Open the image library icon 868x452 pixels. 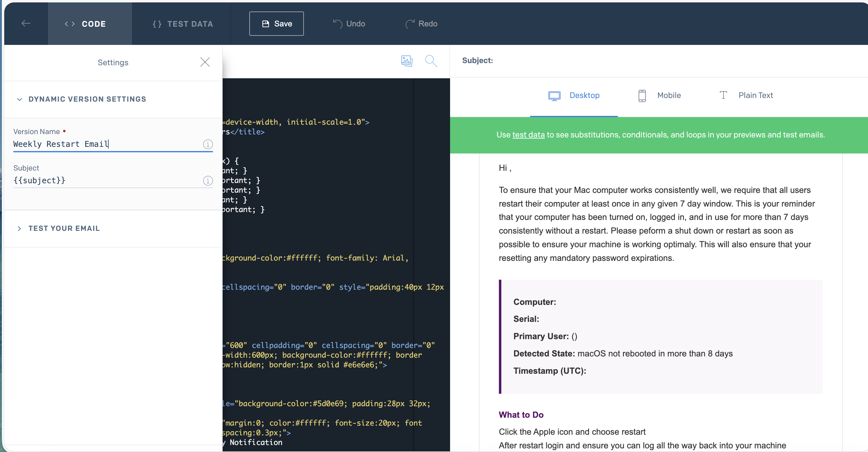click(407, 61)
